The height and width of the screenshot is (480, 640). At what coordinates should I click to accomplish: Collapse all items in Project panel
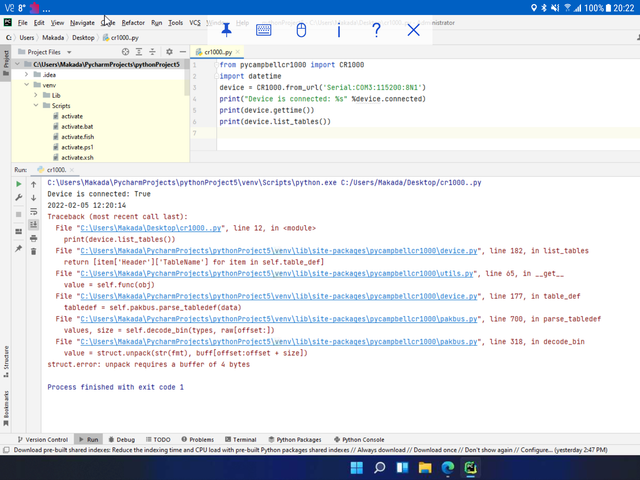click(152, 52)
